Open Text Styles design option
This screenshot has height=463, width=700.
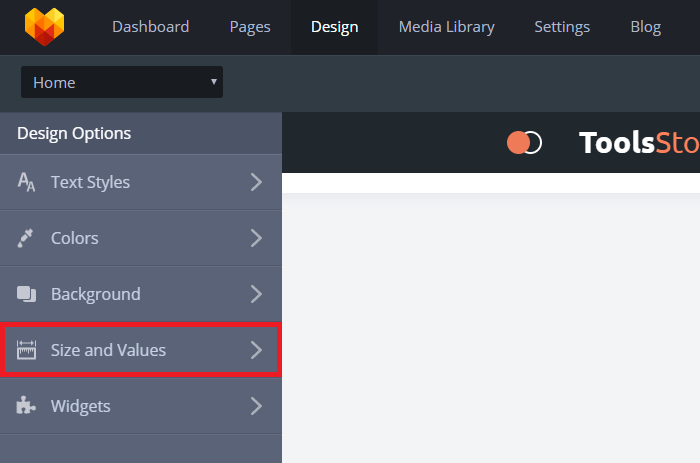tap(141, 182)
